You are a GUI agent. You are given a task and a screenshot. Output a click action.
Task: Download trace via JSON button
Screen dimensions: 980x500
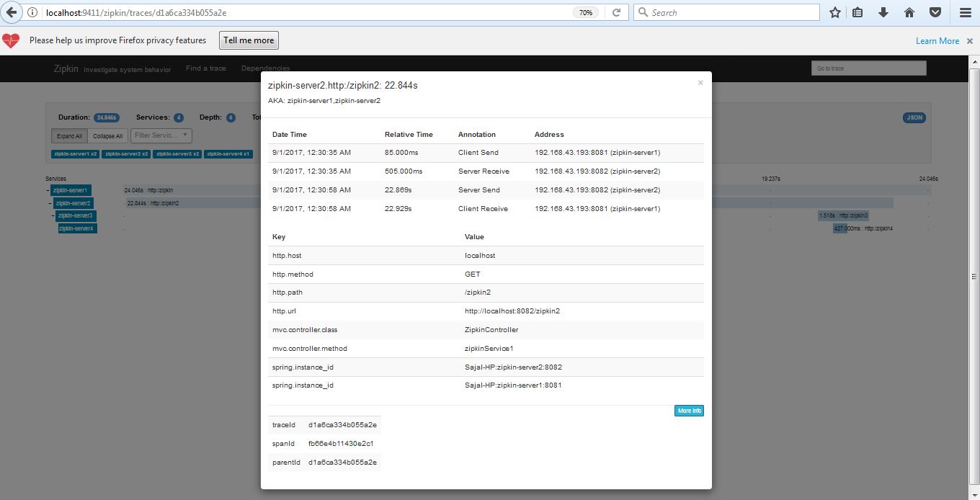pyautogui.click(x=914, y=117)
